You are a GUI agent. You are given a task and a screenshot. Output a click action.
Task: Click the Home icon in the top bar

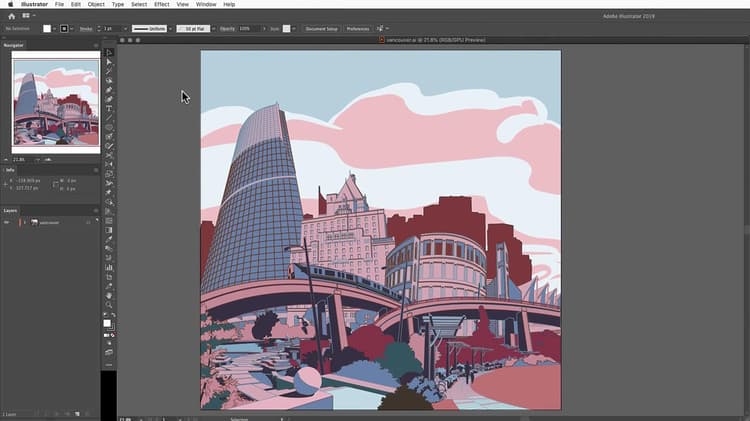coord(11,16)
